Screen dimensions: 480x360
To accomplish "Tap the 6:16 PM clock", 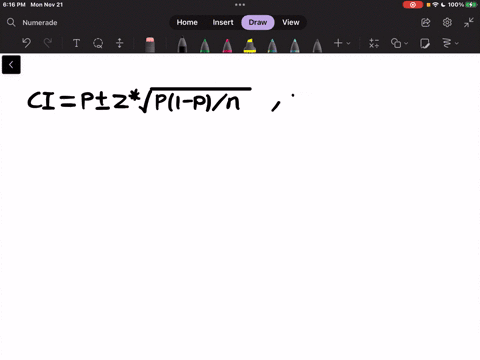I will pos(14,5).
